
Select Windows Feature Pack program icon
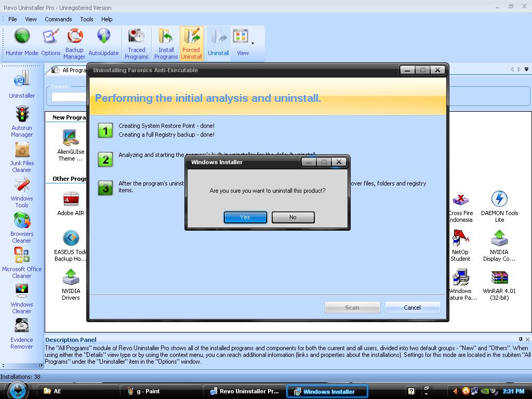461,284
